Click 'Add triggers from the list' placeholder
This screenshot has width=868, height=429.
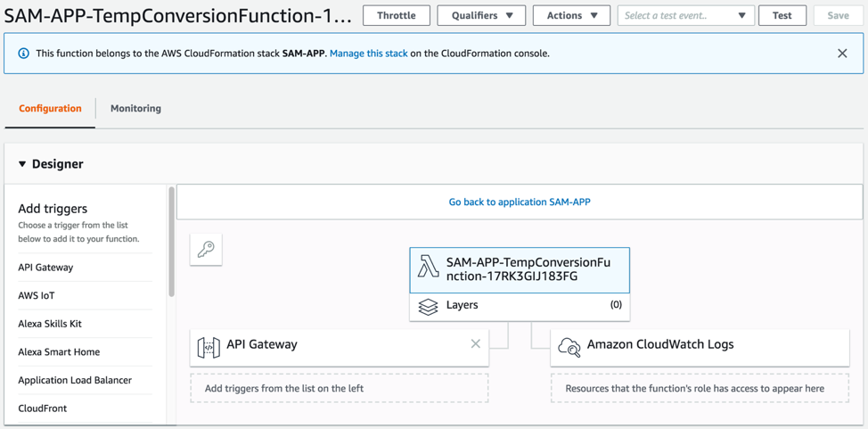(340, 388)
